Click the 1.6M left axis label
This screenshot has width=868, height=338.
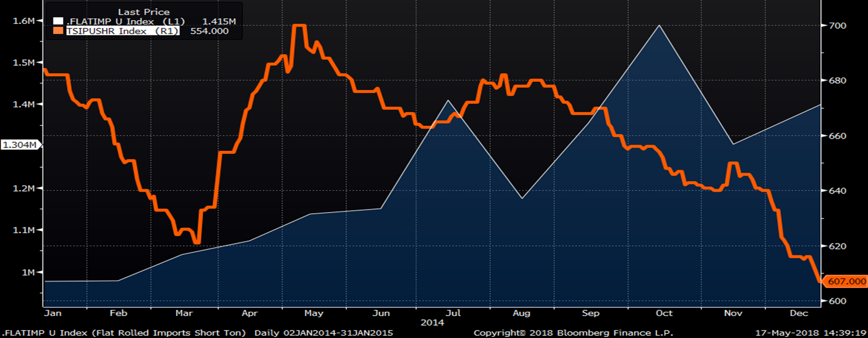25,20
